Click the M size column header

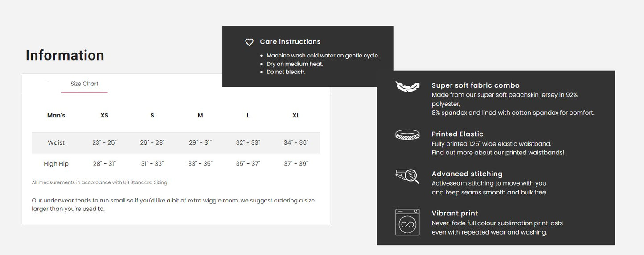coord(200,116)
